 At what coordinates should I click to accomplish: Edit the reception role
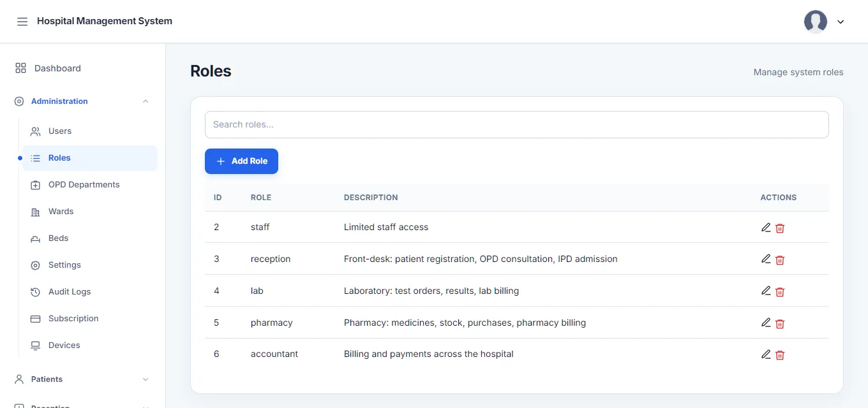[766, 259]
